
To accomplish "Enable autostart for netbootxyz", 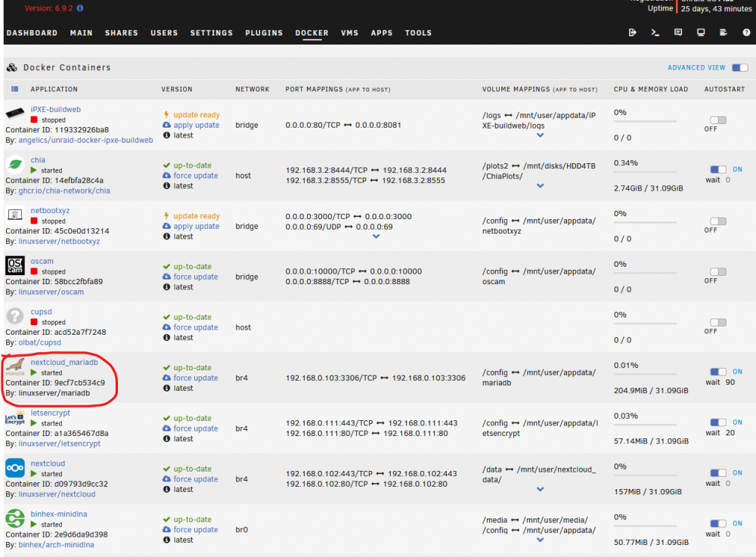I will 718,221.
